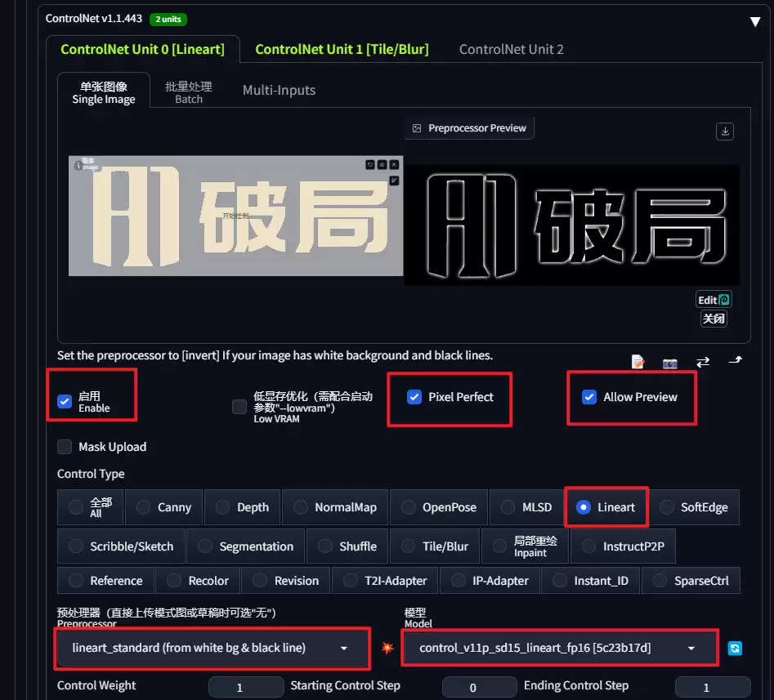Image resolution: width=774 pixels, height=700 pixels.
Task: Switch to the Multi-Inputs tab
Action: tap(279, 91)
